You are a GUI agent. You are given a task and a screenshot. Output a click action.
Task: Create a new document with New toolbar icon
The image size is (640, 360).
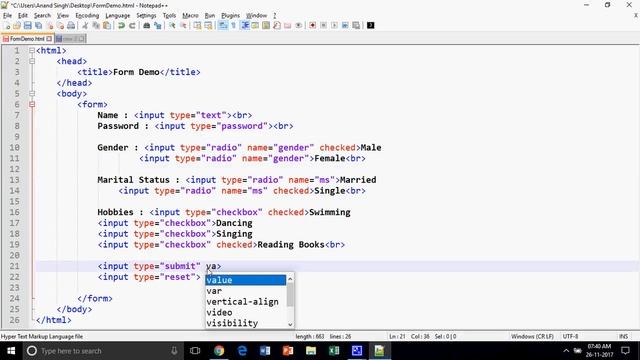click(x=7, y=25)
